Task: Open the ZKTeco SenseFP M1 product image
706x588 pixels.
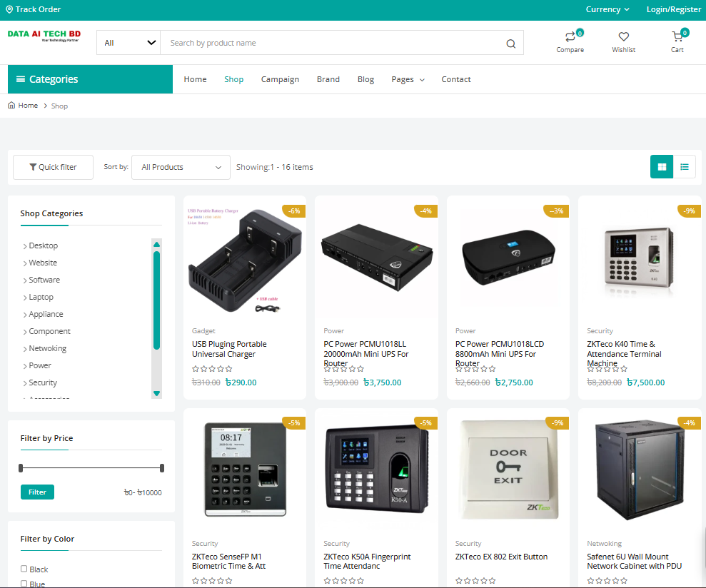Action: pos(245,469)
